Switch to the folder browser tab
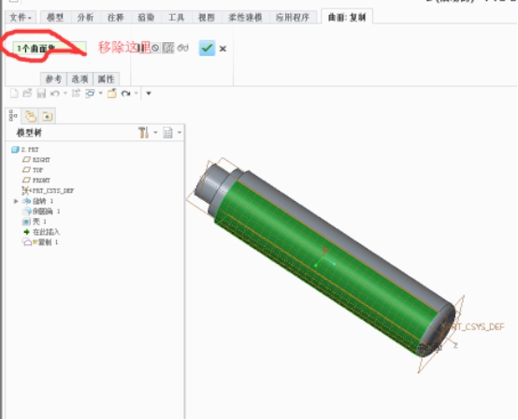The image size is (518, 420). coord(31,116)
